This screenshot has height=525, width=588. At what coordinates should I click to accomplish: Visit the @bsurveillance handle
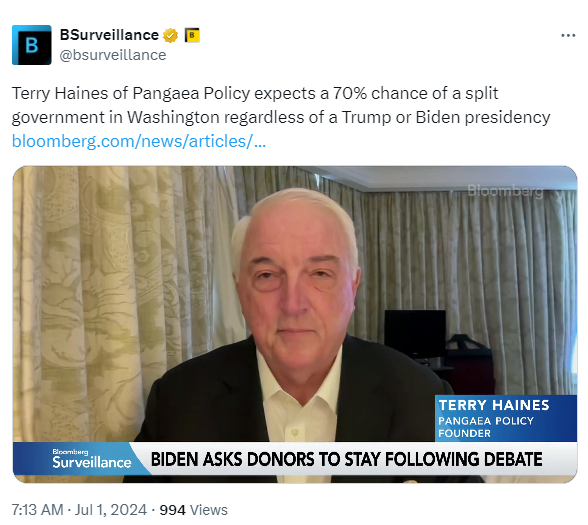click(x=113, y=55)
